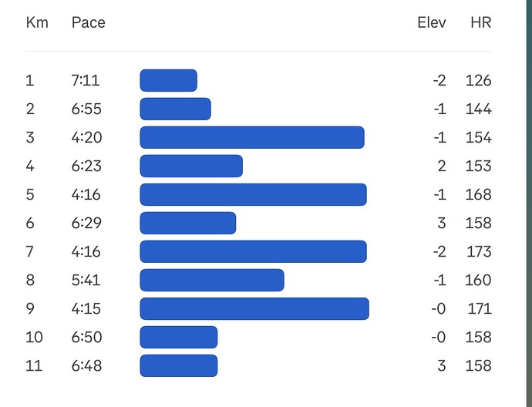Click the Elev column header
The width and height of the screenshot is (532, 407).
coord(432,22)
